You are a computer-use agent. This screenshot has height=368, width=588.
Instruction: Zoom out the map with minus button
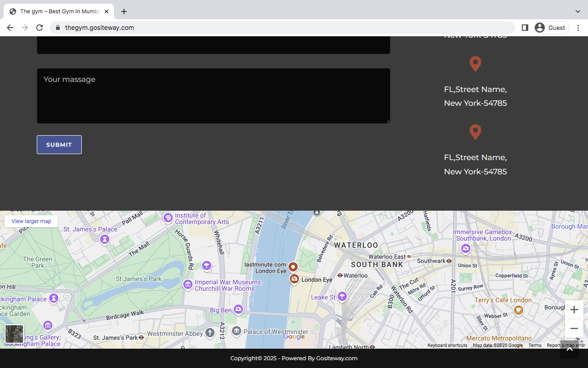click(574, 328)
